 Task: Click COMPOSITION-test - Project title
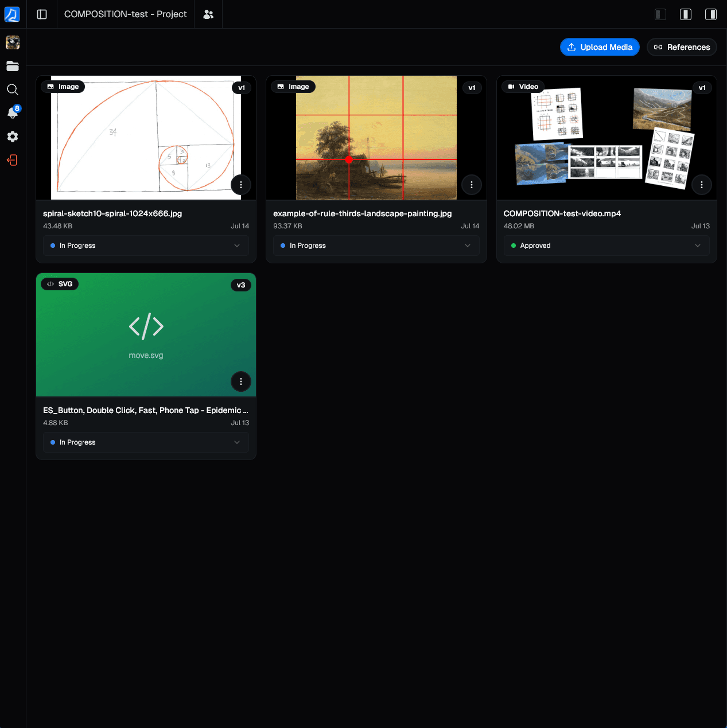pos(126,14)
